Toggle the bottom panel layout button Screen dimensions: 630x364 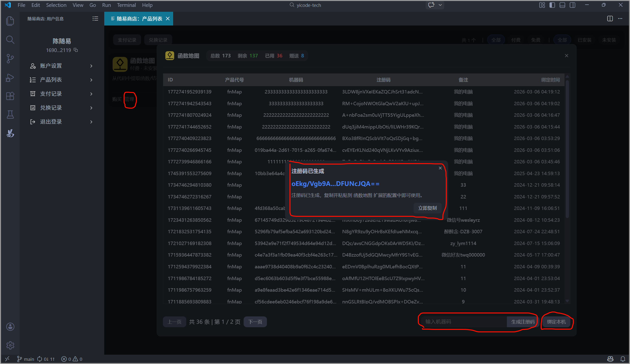pos(562,5)
